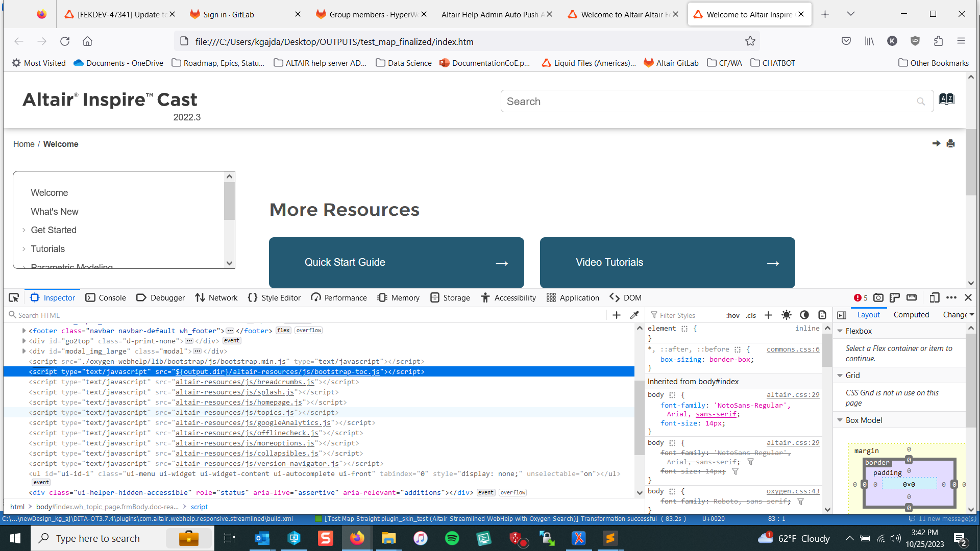Image resolution: width=980 pixels, height=551 pixels.
Task: Click the measure portion of page icon
Action: tap(912, 297)
